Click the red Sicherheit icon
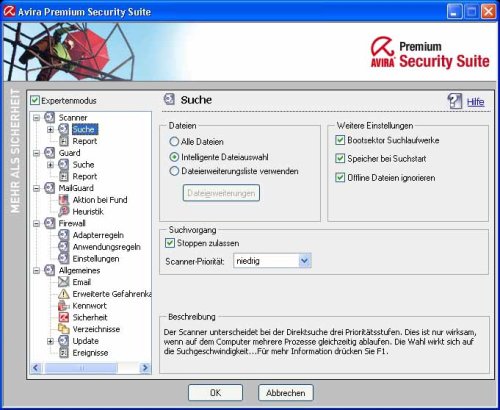Screen dimensions: 500x410 (63, 317)
